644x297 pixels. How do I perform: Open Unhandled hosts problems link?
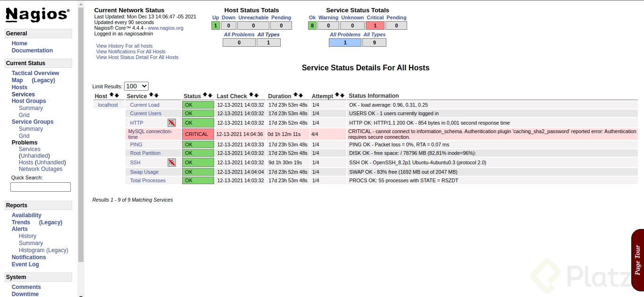click(x=50, y=162)
